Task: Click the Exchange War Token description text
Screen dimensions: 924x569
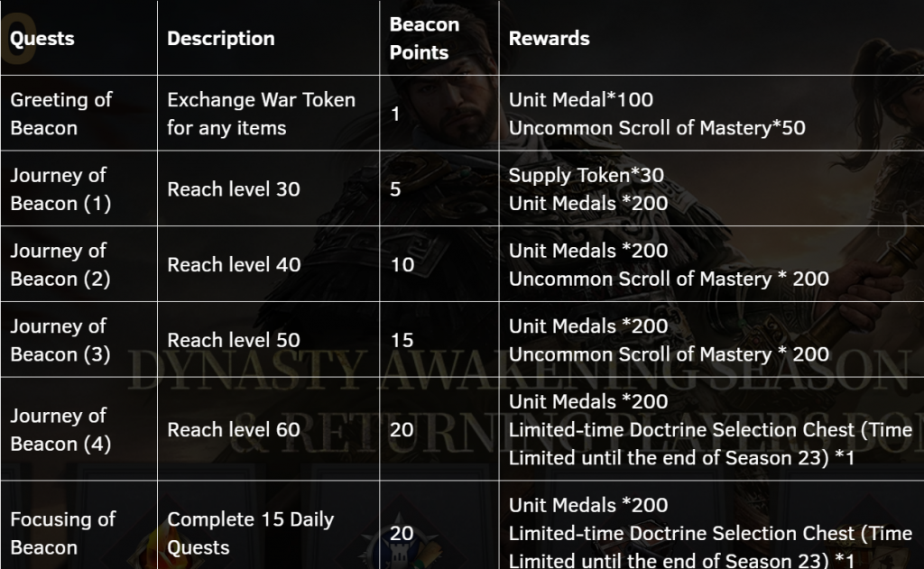Action: pos(262,114)
